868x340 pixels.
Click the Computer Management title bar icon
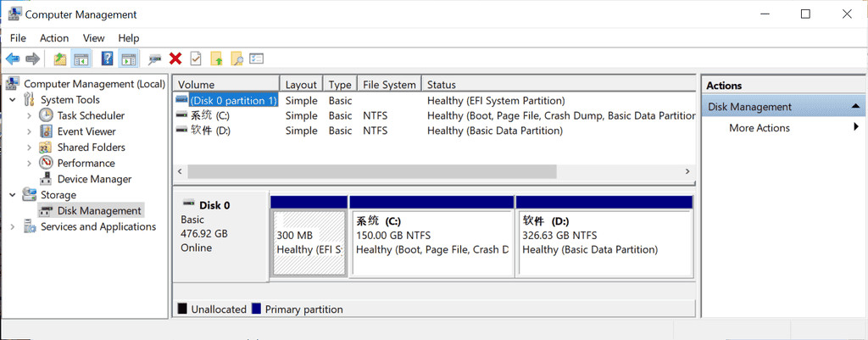click(15, 14)
